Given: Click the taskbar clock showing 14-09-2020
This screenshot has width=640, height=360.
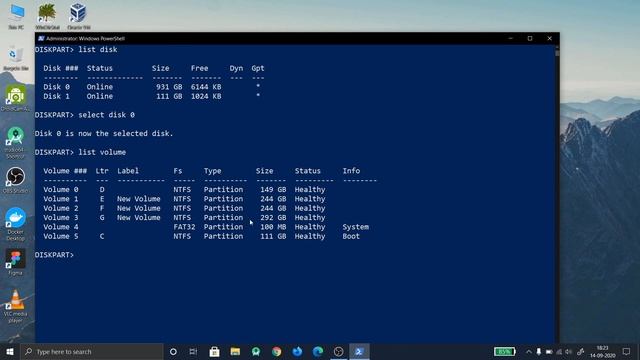Looking at the screenshot, I should (602, 351).
